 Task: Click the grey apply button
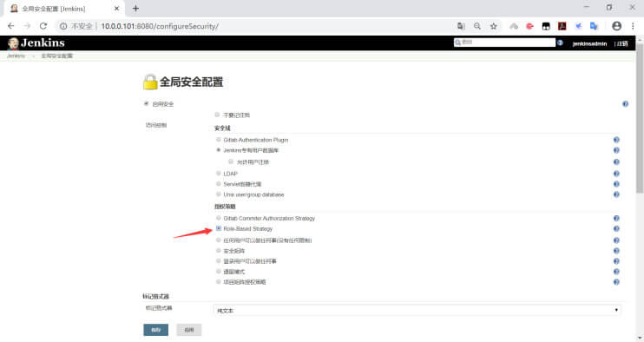click(189, 330)
